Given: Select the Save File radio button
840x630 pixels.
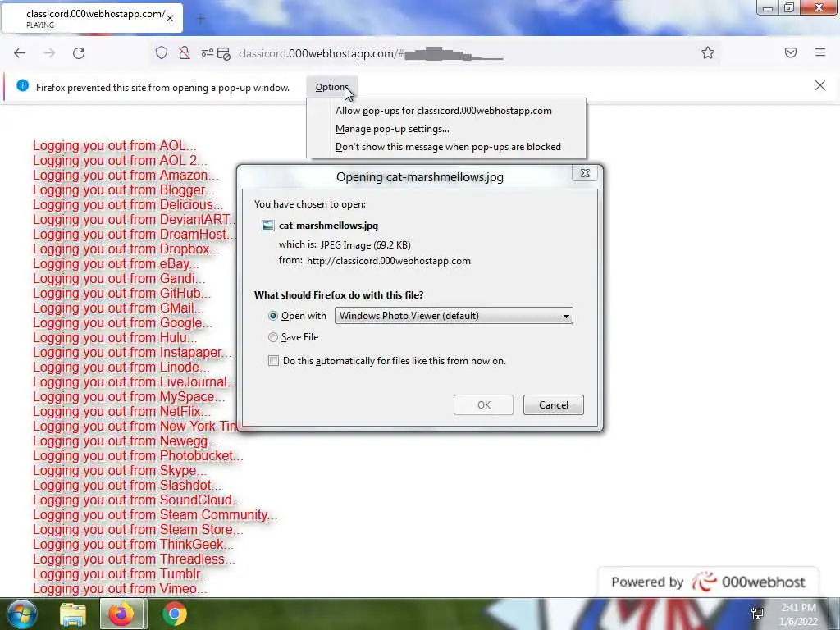Looking at the screenshot, I should click(273, 337).
